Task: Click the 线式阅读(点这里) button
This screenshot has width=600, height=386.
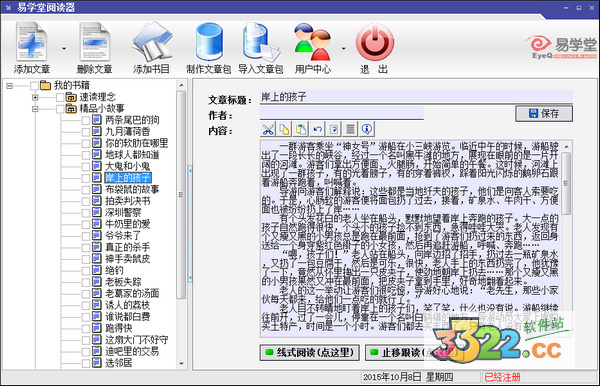Action: (310, 352)
